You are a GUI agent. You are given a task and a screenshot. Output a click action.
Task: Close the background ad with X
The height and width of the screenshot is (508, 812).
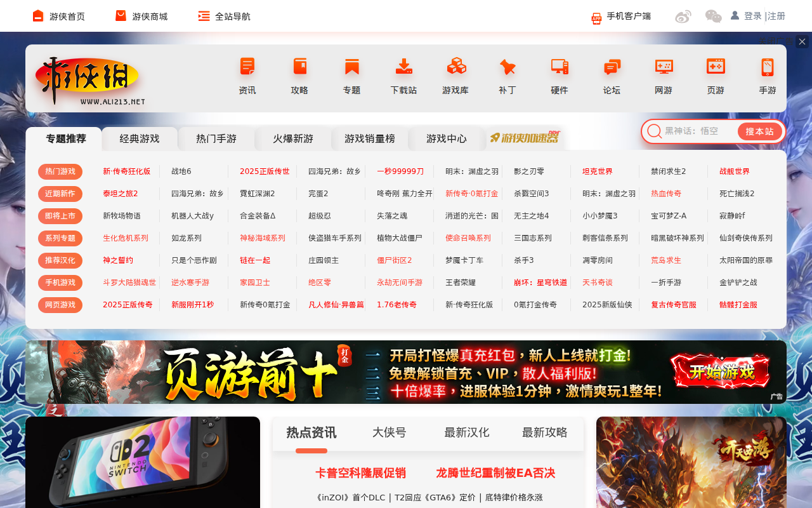pos(802,42)
